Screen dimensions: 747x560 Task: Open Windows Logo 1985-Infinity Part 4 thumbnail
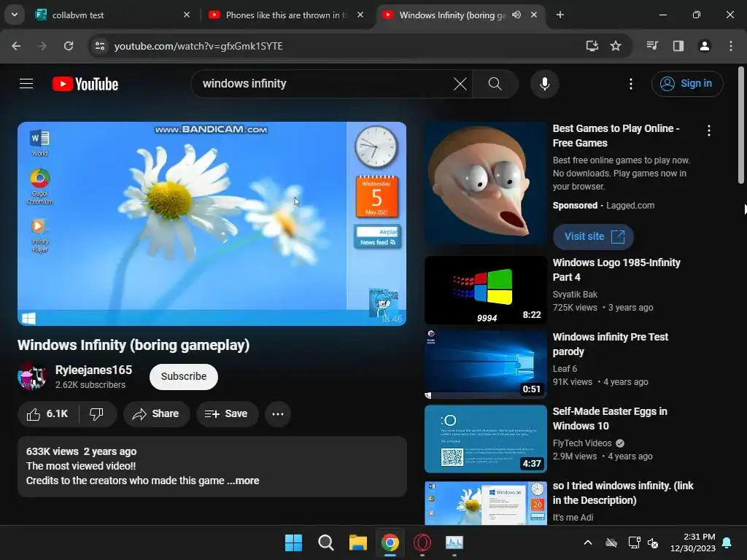point(485,290)
